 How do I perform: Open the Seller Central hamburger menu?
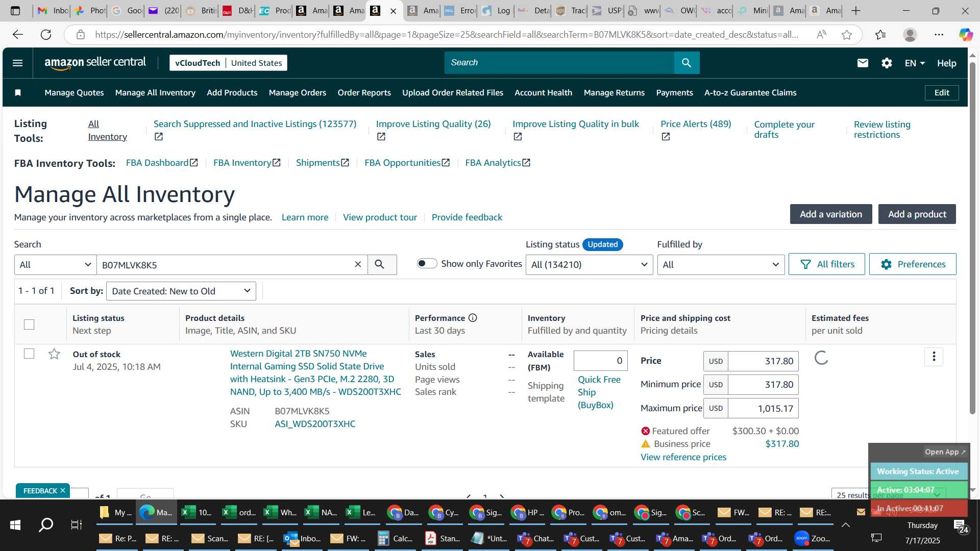17,63
